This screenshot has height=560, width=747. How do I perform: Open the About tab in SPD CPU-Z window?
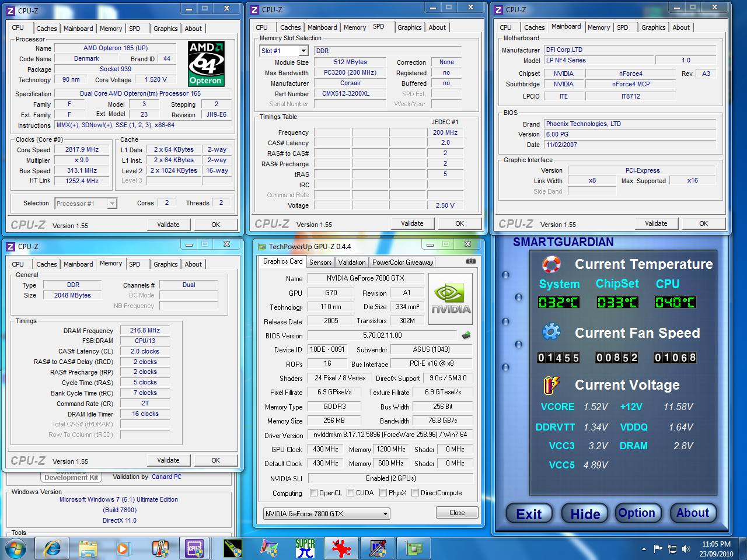437,27
